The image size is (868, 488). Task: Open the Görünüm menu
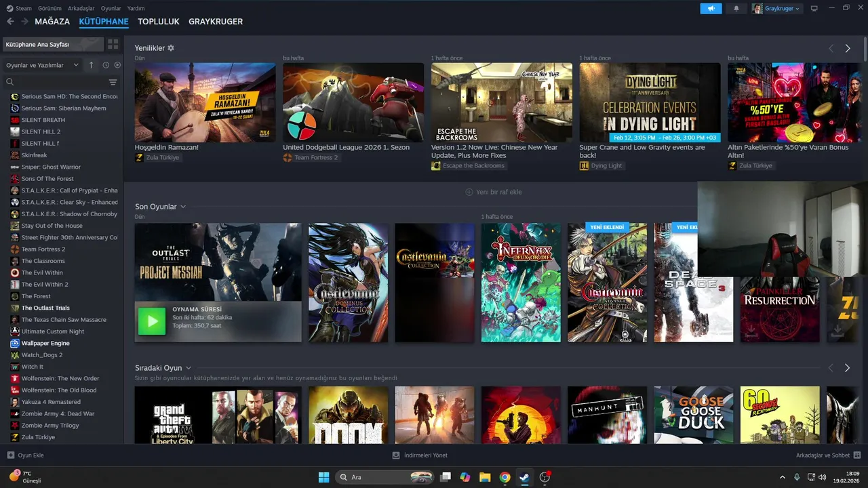coord(50,8)
